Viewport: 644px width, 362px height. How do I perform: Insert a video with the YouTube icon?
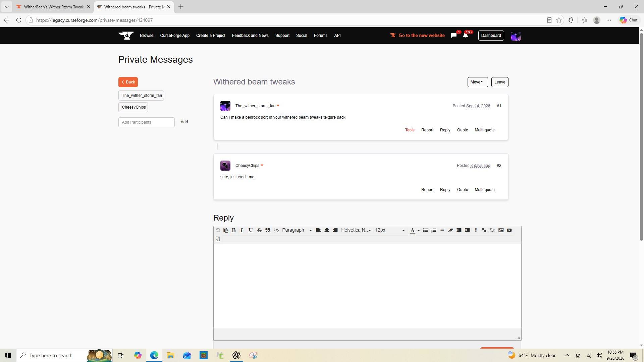[x=509, y=230]
